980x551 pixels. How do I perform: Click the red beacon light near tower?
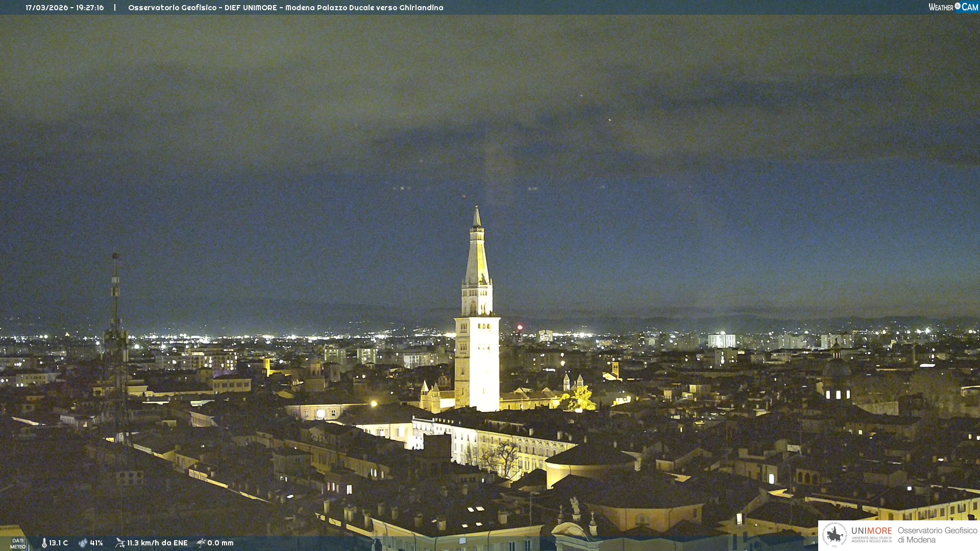point(520,327)
